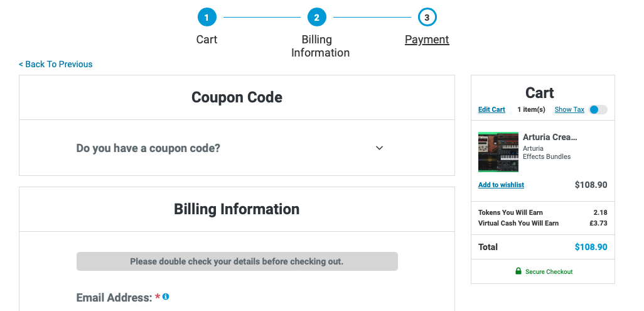Screen dimensions: 644x311
Task: Click the step 3 Payment circle icon
Action: pyautogui.click(x=427, y=18)
